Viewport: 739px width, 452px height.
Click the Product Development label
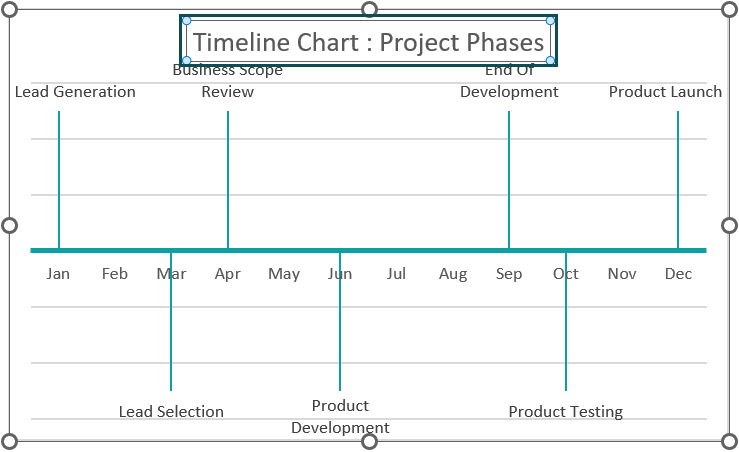click(x=340, y=417)
